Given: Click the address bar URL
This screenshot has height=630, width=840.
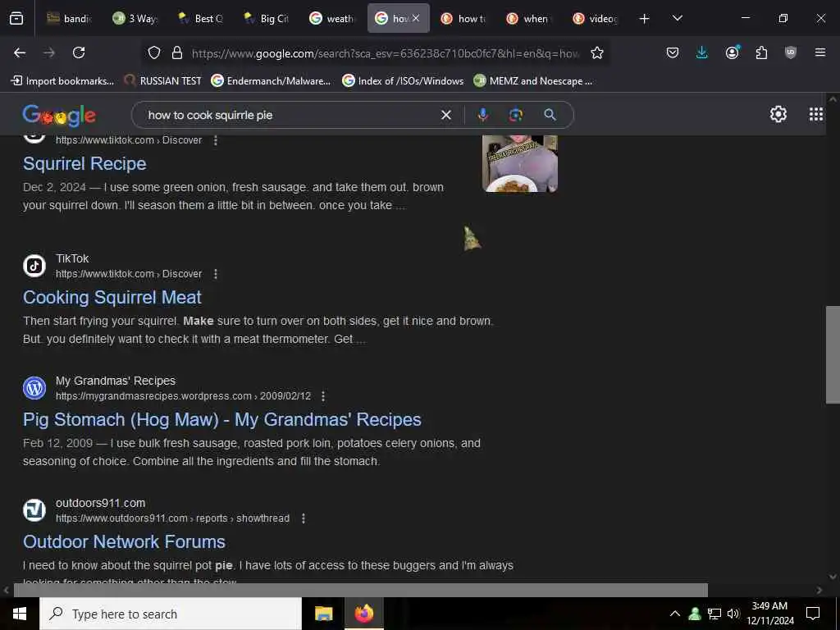Looking at the screenshot, I should [x=385, y=53].
